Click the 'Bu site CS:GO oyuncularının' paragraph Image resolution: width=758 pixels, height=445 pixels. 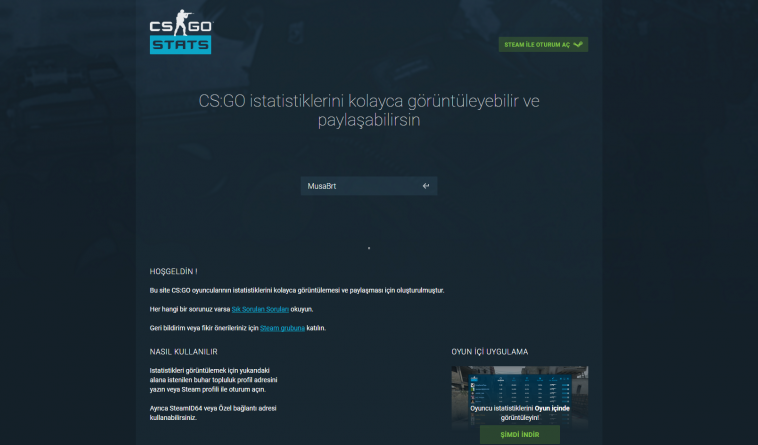click(x=297, y=290)
